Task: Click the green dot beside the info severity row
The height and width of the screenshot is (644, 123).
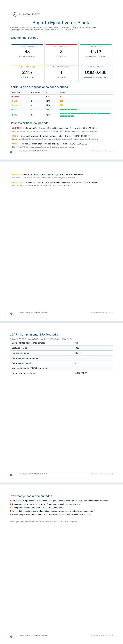Action: [x=12, y=115]
